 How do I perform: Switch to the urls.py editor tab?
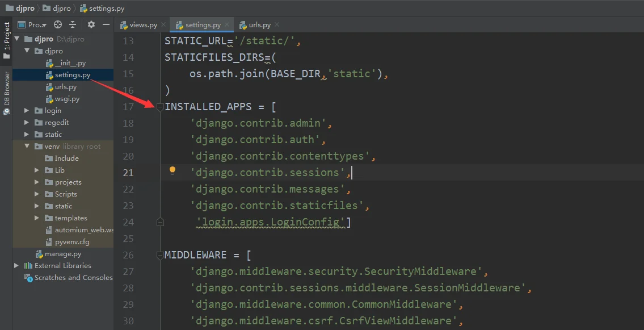tap(259, 25)
